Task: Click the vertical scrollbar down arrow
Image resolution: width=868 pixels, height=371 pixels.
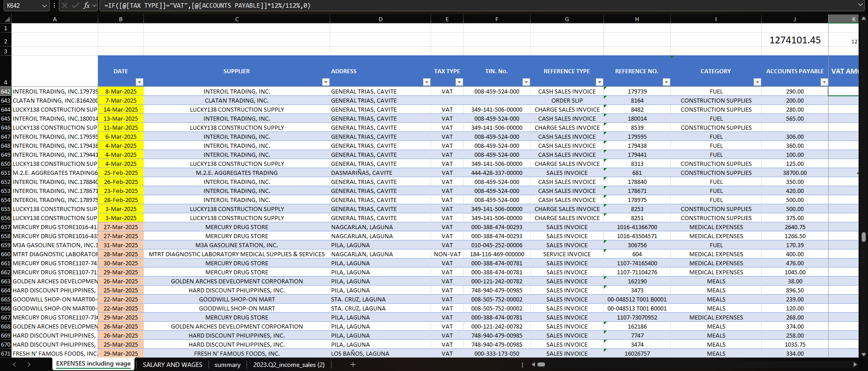Action: 863,354
